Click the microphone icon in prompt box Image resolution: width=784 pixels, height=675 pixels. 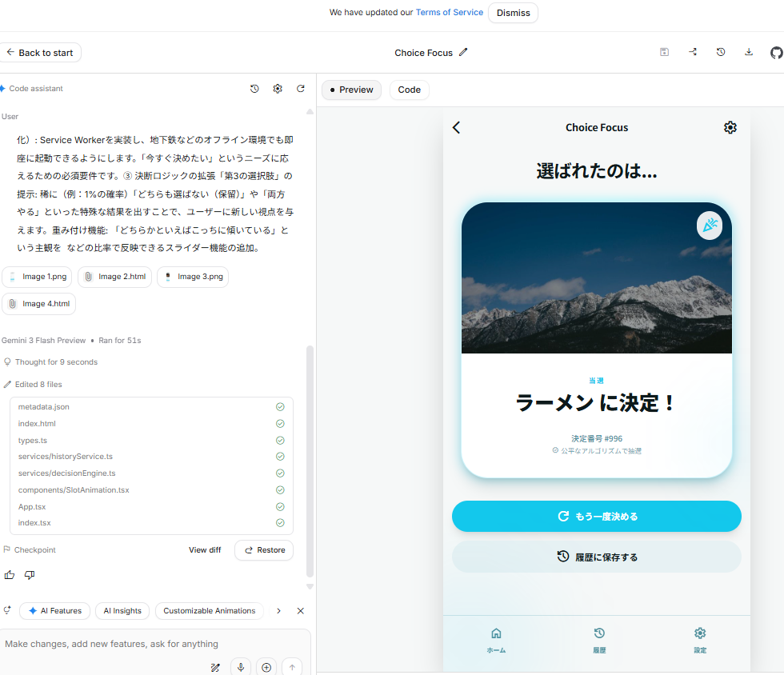241,668
